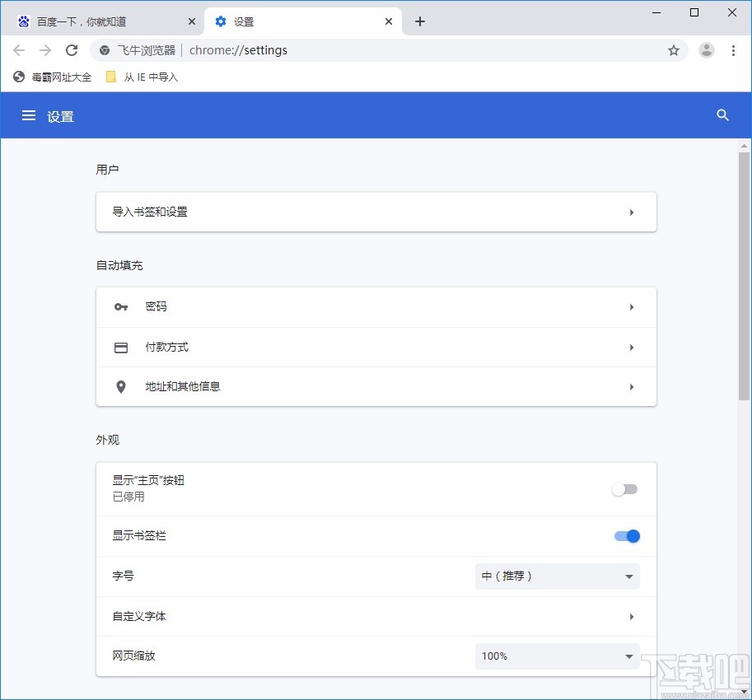Bookmark this page with the star icon

[x=674, y=50]
